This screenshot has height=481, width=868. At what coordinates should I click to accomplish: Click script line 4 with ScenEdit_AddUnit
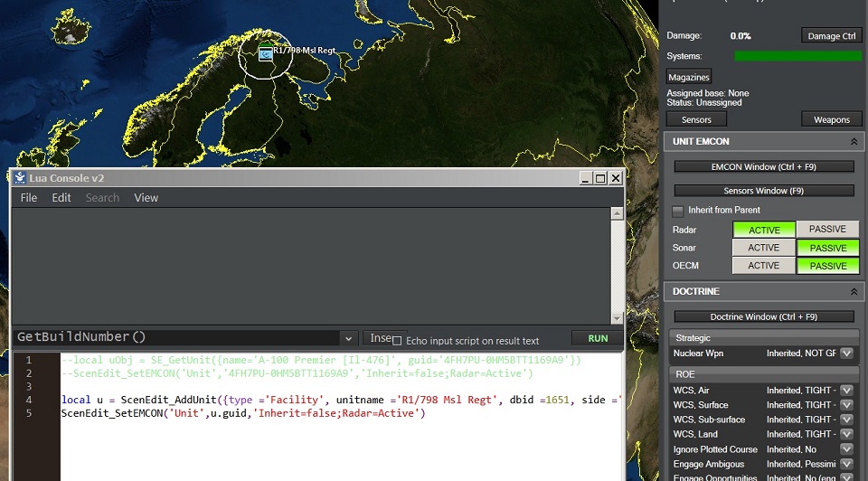pyautogui.click(x=342, y=400)
